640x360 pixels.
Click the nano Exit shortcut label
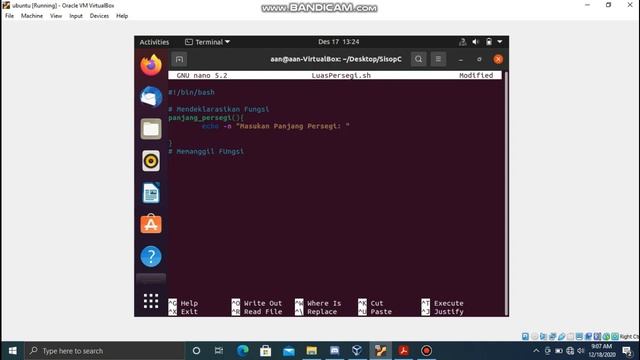(x=189, y=312)
